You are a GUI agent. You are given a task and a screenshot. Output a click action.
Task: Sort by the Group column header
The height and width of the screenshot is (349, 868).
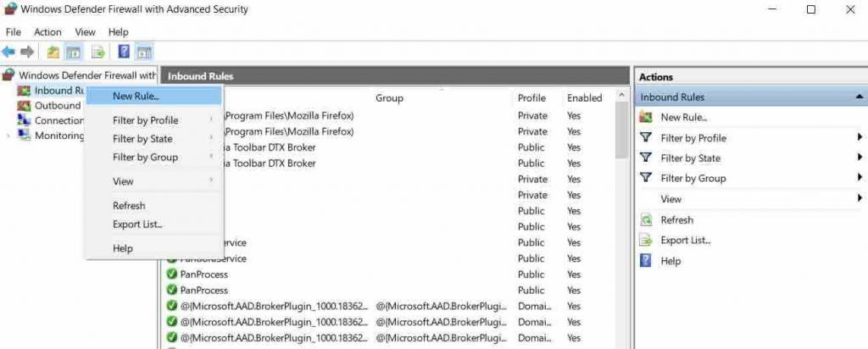(389, 98)
